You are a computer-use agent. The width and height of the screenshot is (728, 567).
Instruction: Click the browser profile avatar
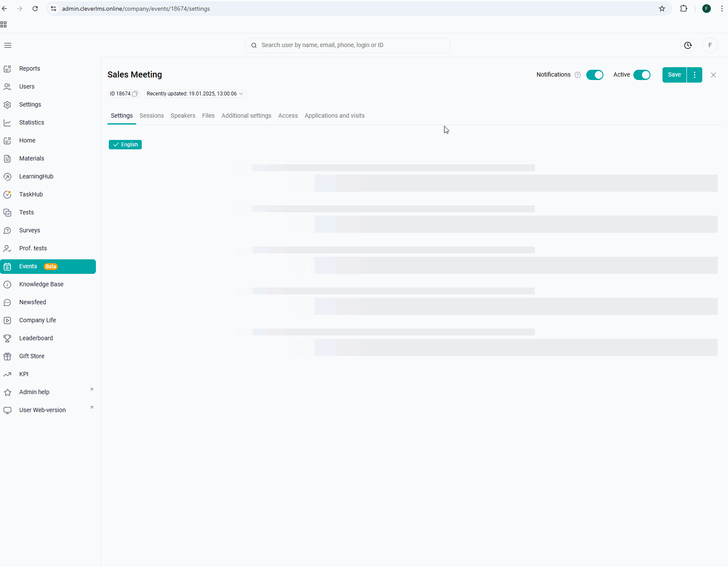pos(707,9)
